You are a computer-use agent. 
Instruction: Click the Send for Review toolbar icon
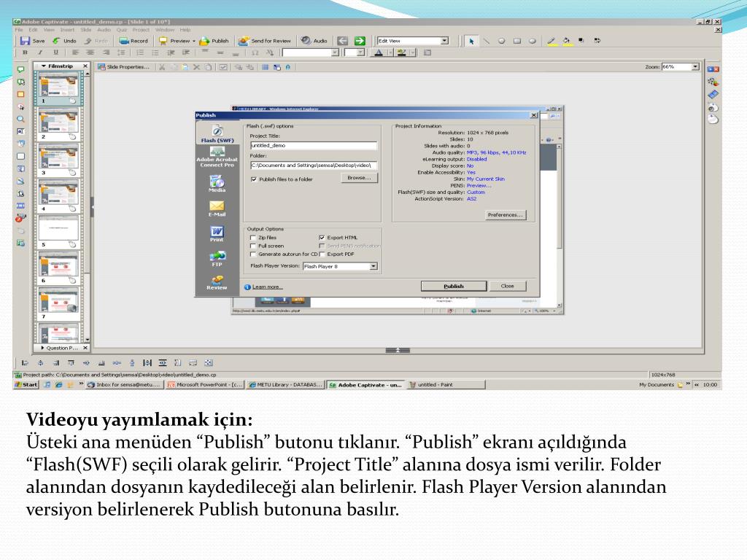[x=244, y=41]
